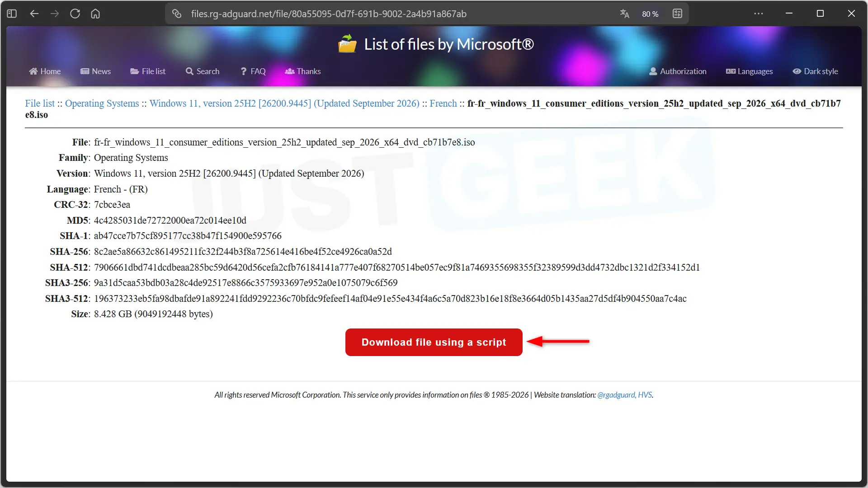Click the SHA-256 hash value
The height and width of the screenshot is (488, 868).
pyautogui.click(x=243, y=252)
